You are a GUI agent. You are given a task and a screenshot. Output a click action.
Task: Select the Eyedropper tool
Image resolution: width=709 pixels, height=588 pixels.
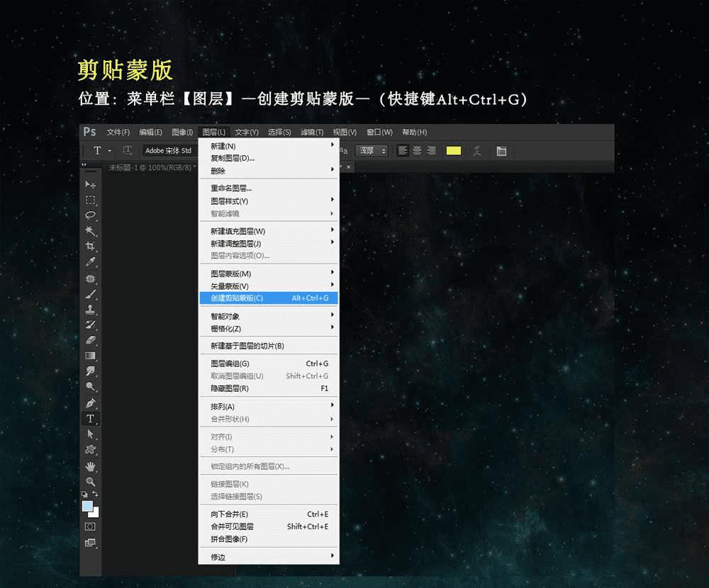click(x=91, y=261)
